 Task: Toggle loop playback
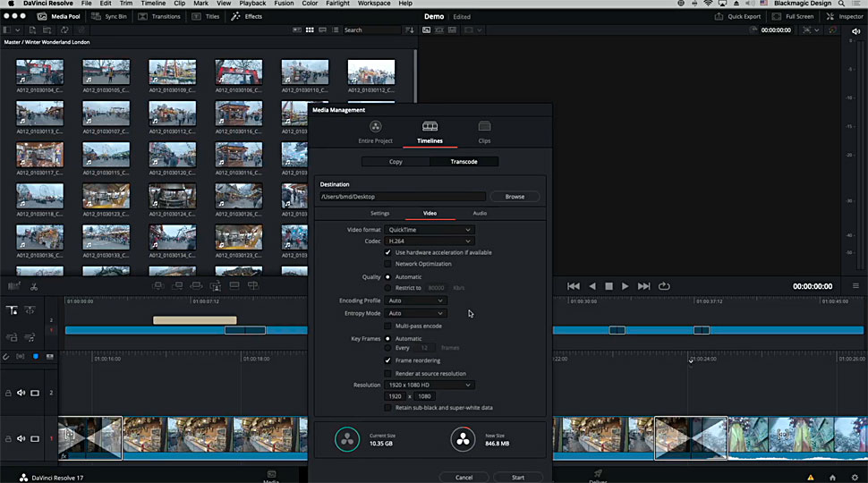(x=664, y=286)
